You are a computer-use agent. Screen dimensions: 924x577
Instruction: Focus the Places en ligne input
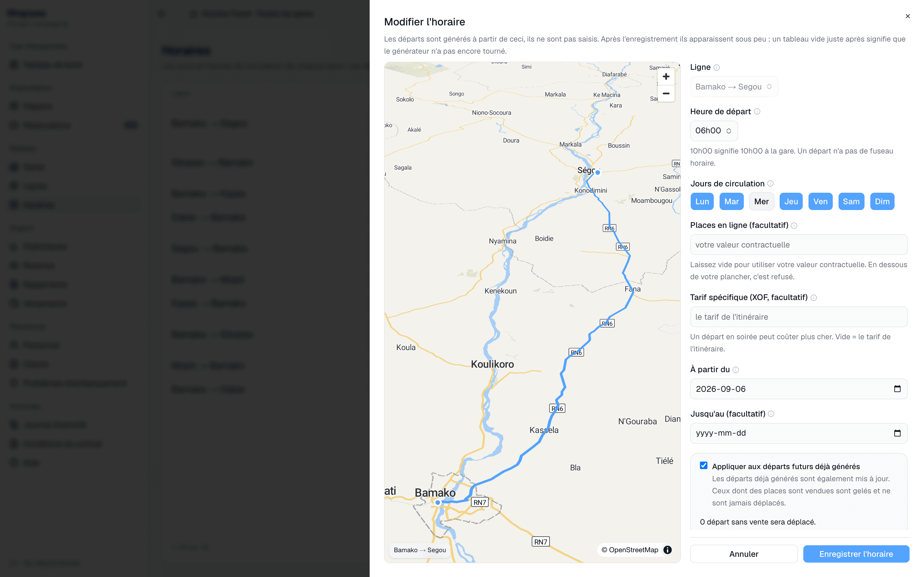click(x=799, y=245)
